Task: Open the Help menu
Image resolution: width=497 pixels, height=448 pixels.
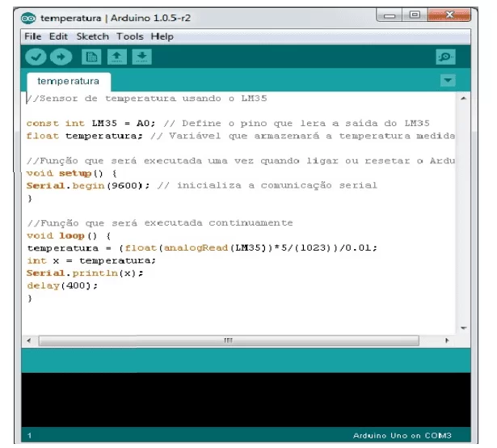Action: point(162,36)
